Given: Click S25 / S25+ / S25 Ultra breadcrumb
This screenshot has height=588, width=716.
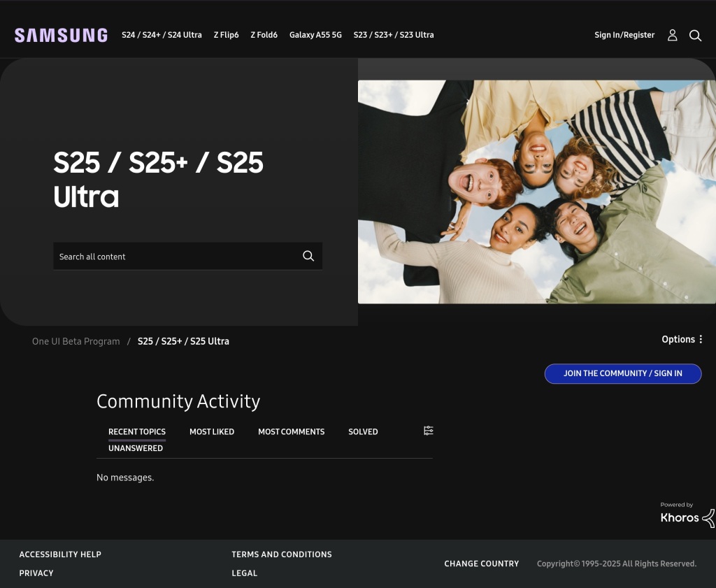Looking at the screenshot, I should point(183,341).
